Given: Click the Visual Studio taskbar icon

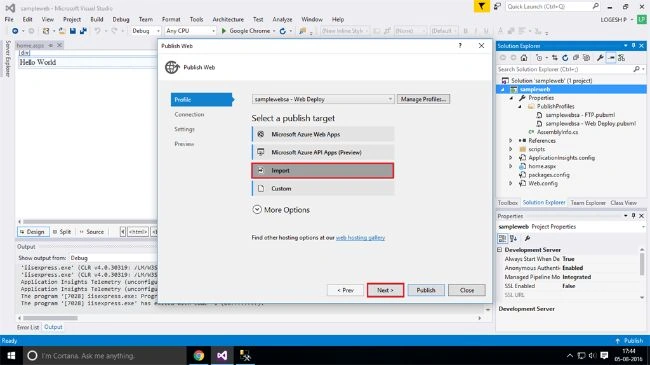Looking at the screenshot, I should click(222, 355).
